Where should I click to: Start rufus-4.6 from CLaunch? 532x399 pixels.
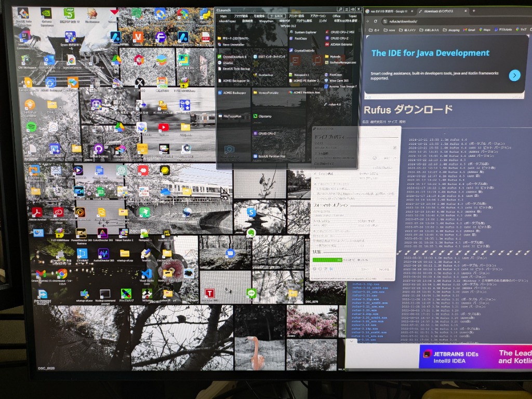(332, 104)
